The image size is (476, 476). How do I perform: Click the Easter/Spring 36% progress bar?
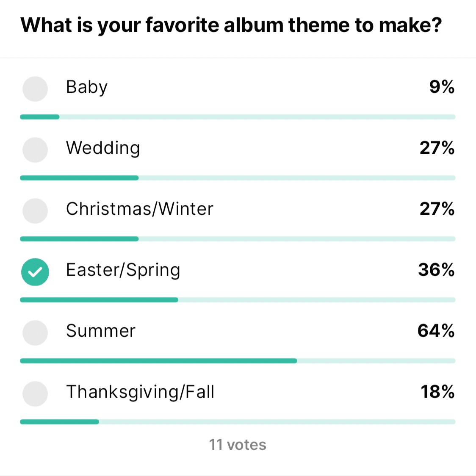click(238, 300)
